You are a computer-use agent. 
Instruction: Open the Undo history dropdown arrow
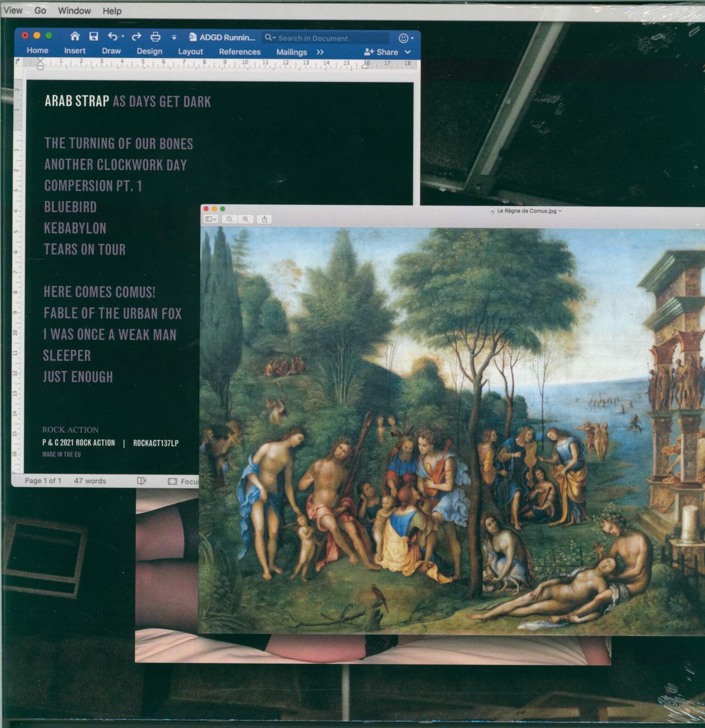(x=123, y=37)
